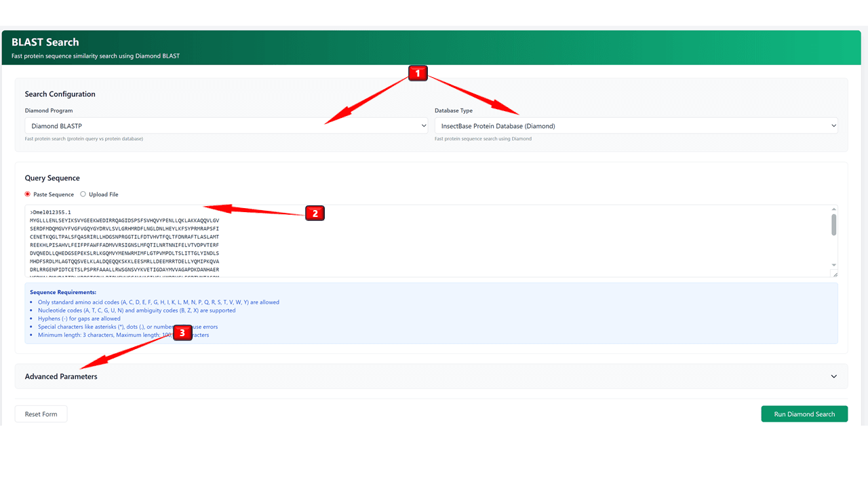Select the Upload File radio button
Image resolution: width=868 pixels, height=488 pixels.
tap(83, 195)
